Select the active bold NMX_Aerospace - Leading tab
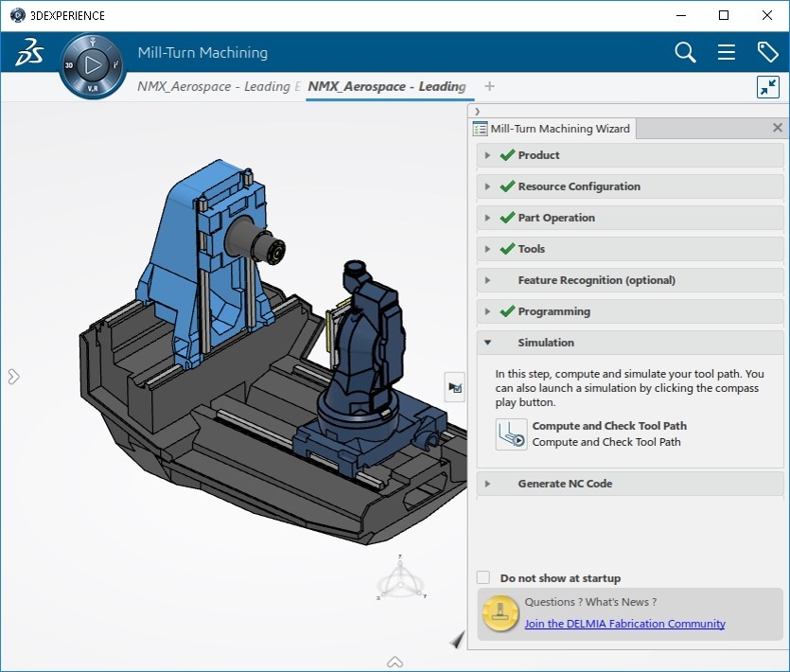The width and height of the screenshot is (790, 672). (387, 87)
